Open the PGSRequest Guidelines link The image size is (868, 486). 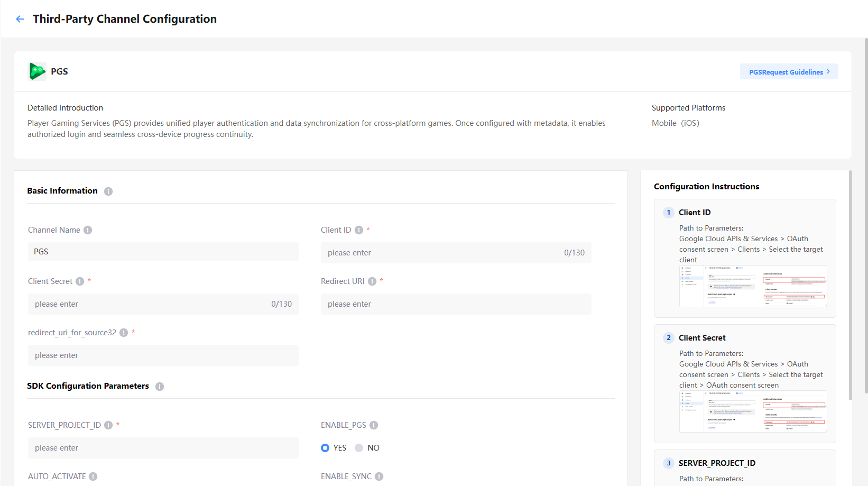789,72
